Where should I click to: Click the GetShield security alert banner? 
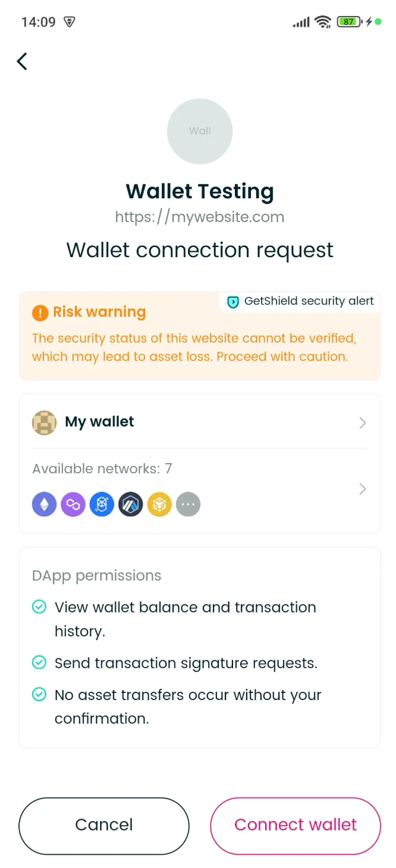[x=300, y=301]
